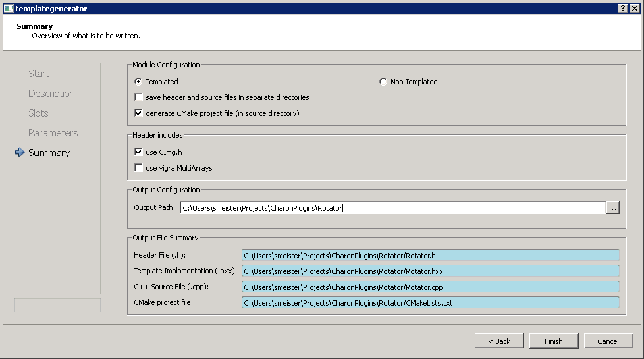Close the templategenerator window

(635, 8)
